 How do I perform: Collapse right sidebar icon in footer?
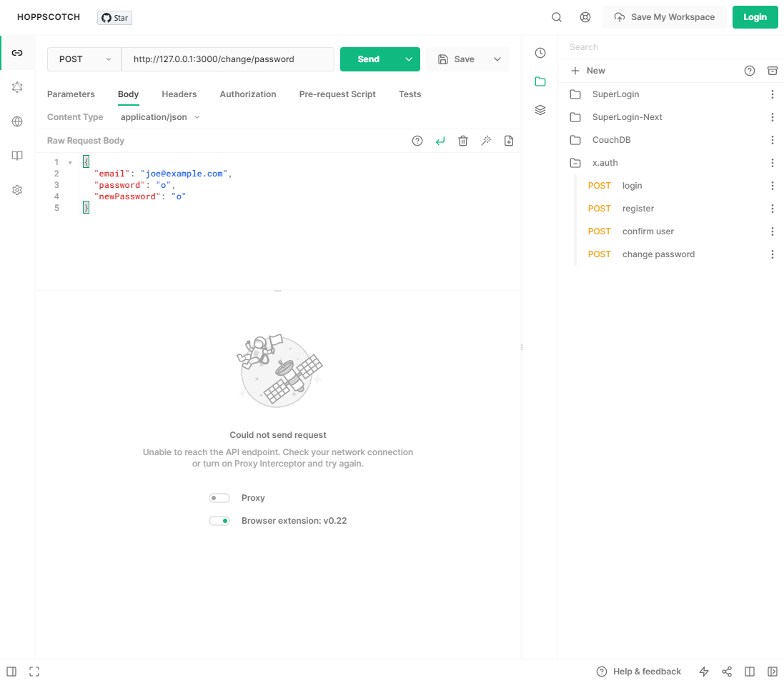coord(773,672)
